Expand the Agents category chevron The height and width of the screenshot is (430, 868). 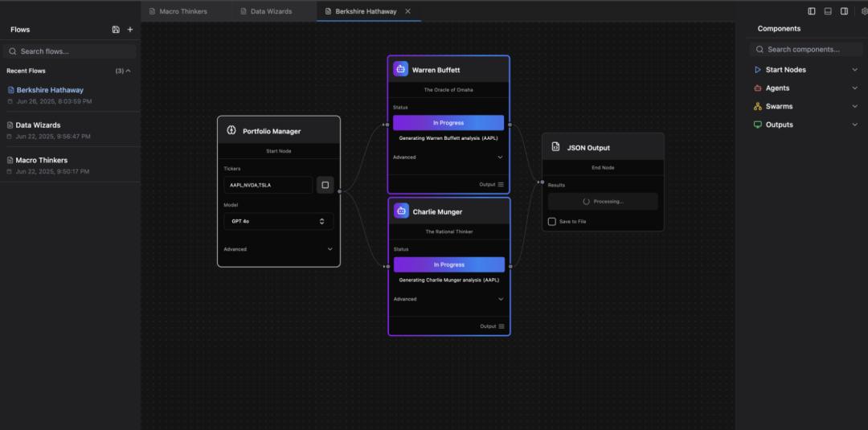(x=854, y=88)
